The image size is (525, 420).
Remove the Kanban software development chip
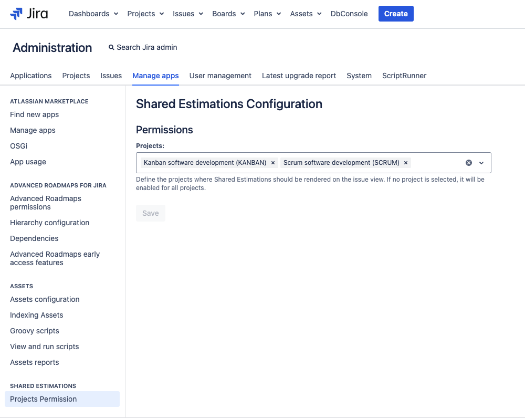click(x=272, y=163)
